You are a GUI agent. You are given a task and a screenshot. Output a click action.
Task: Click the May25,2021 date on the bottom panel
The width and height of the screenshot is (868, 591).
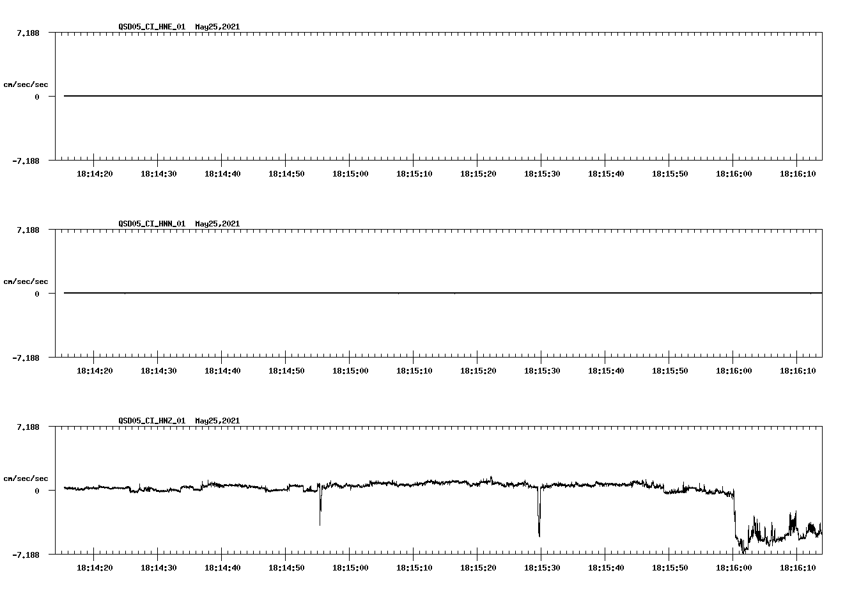pyautogui.click(x=217, y=421)
